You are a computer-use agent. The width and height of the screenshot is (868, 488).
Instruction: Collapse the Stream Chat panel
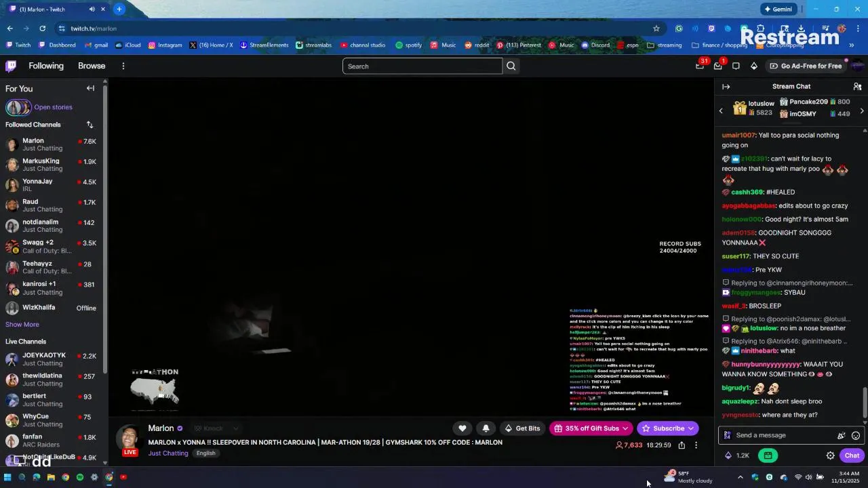[726, 87]
